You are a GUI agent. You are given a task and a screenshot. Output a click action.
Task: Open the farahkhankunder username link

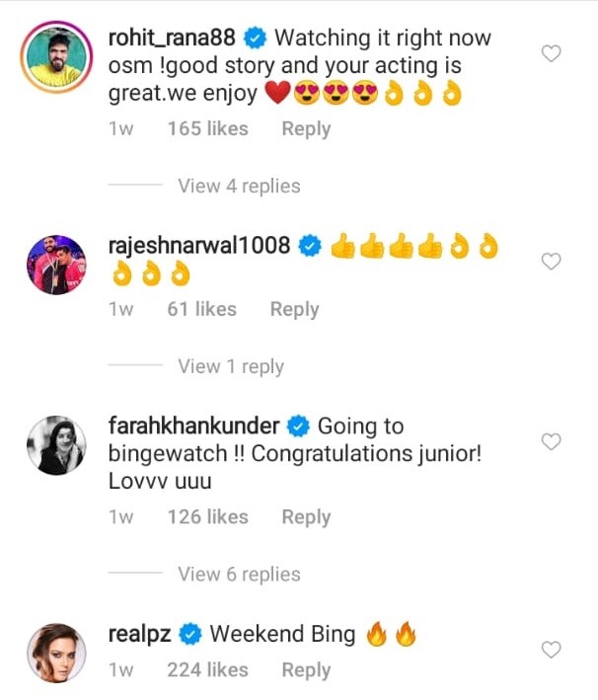[x=194, y=427]
